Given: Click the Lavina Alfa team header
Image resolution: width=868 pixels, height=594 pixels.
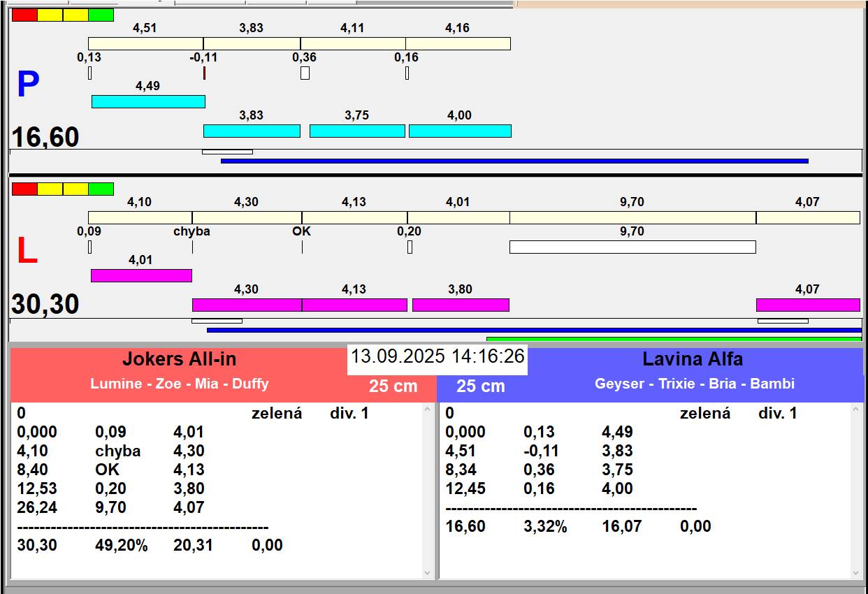Looking at the screenshot, I should pyautogui.click(x=692, y=359).
